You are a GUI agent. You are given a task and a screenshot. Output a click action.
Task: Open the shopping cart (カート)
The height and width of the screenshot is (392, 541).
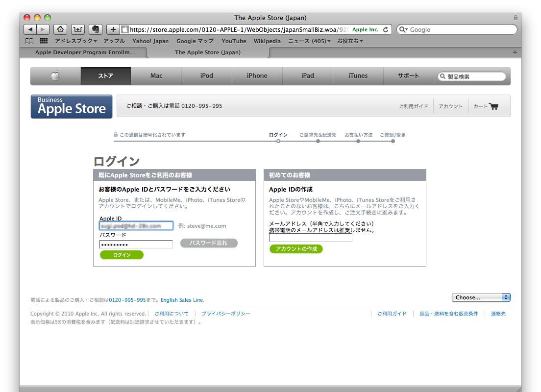[x=486, y=106]
